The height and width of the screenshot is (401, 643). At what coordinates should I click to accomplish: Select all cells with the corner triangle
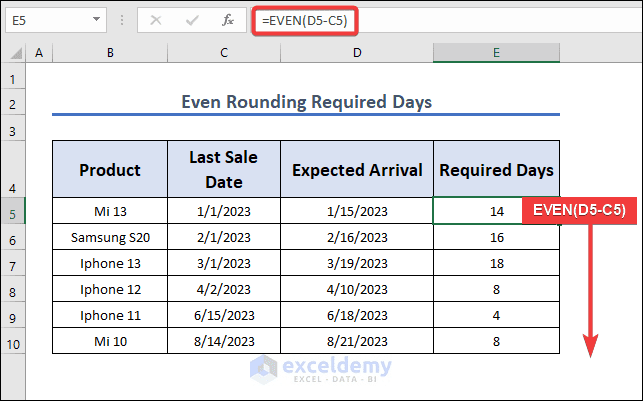tap(15, 53)
